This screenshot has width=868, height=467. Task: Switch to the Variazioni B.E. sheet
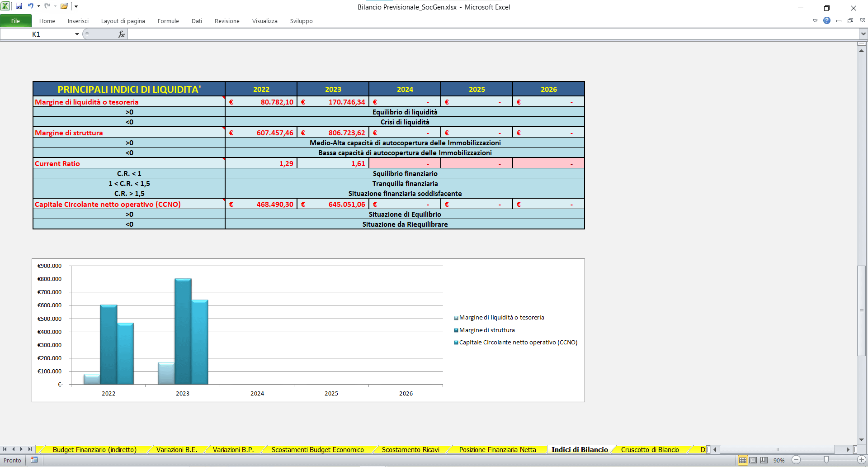[177, 450]
